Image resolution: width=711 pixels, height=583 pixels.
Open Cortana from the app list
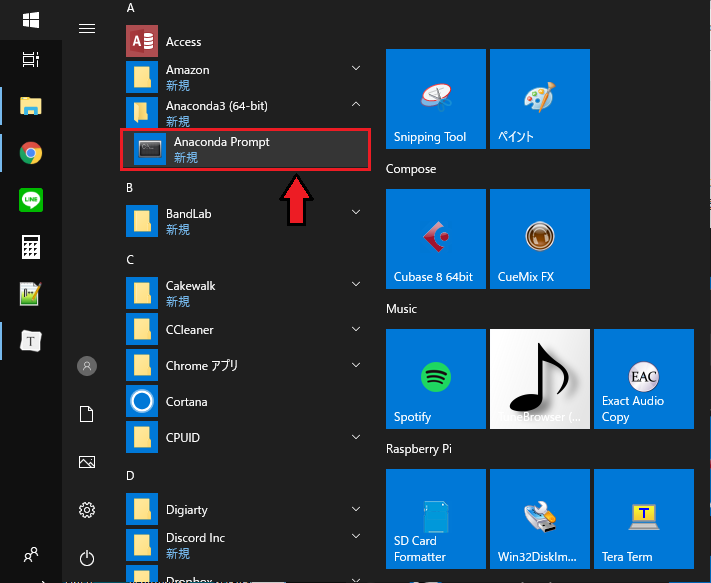tap(245, 401)
